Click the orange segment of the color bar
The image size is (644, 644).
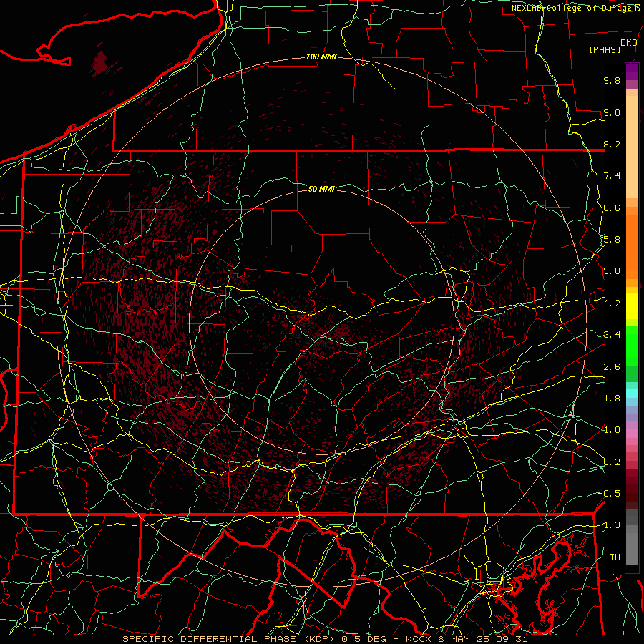point(632,246)
